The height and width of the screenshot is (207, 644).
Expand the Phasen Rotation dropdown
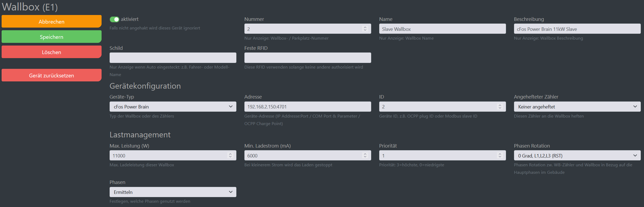pos(577,156)
